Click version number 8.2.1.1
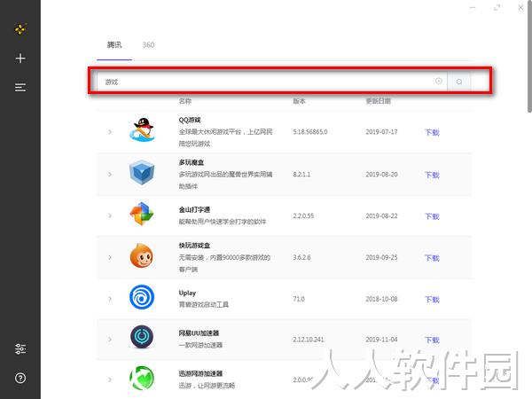The width and height of the screenshot is (532, 399). pos(301,175)
